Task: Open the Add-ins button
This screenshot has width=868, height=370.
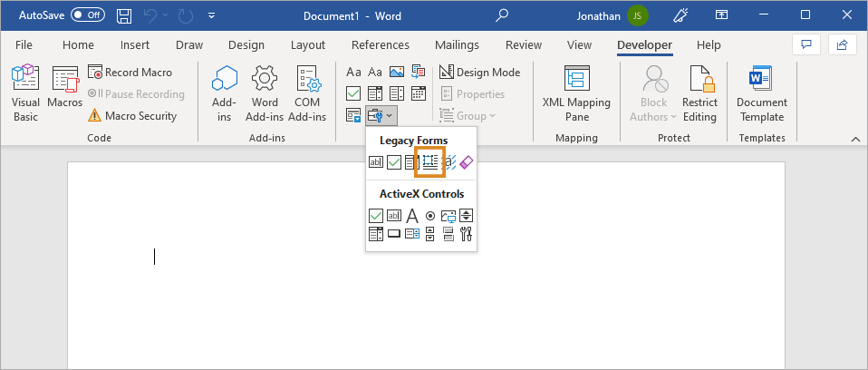Action: (224, 93)
